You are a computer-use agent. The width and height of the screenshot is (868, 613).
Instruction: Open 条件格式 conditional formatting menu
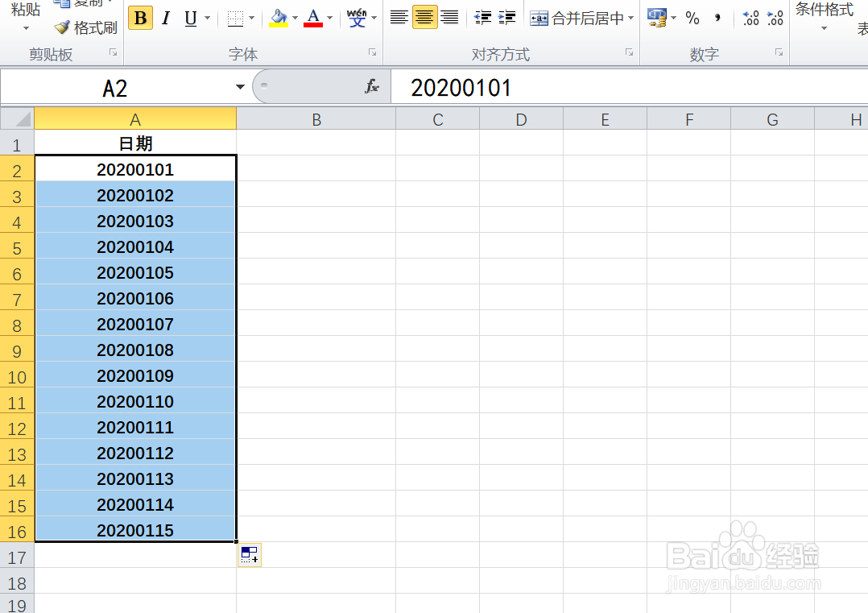(x=825, y=17)
